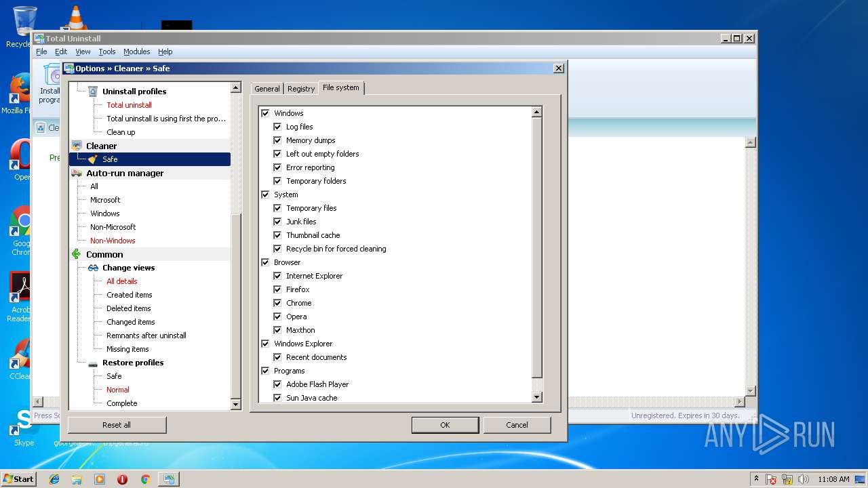Click the green arrow Common icon
The height and width of the screenshot is (488, 868).
coord(77,254)
